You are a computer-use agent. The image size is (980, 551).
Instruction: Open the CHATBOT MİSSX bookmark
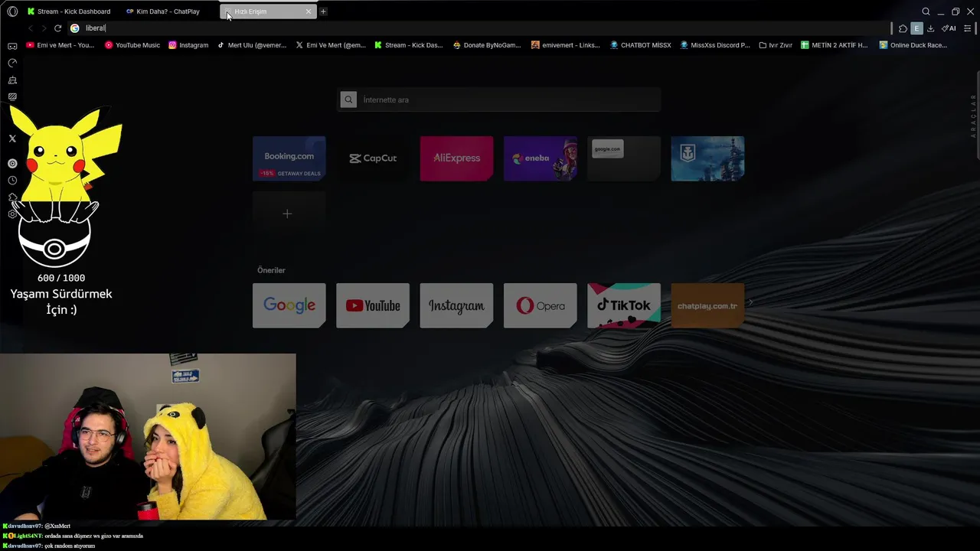(640, 45)
